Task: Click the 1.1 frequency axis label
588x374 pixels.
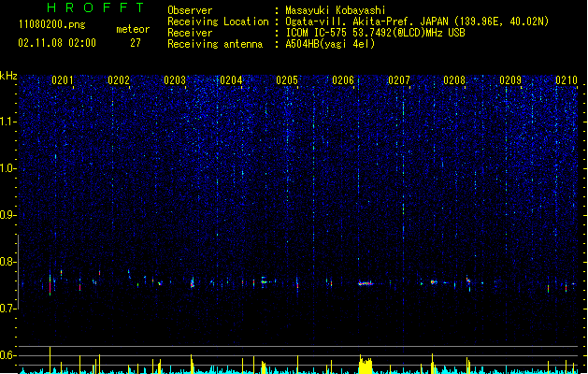Action: pyautogui.click(x=7, y=122)
